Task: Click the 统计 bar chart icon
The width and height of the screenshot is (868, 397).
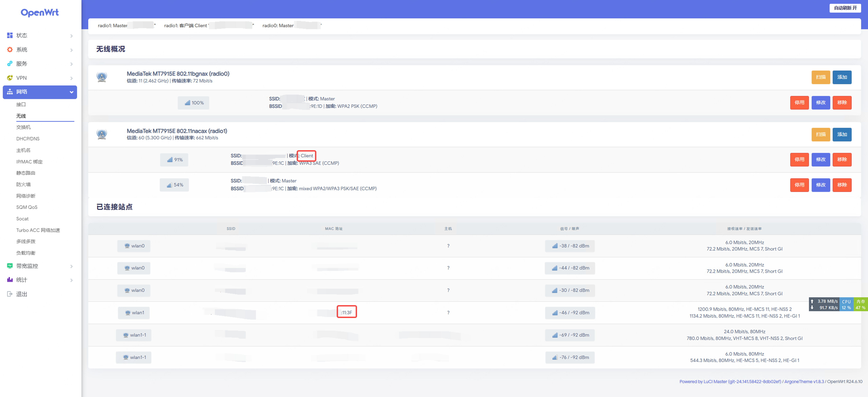Action: 10,280
